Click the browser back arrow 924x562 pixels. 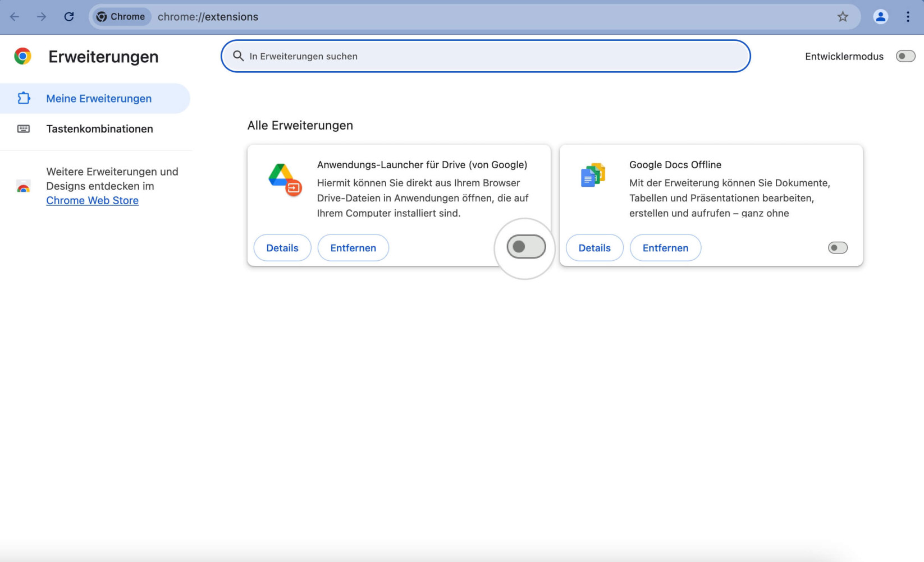(15, 17)
